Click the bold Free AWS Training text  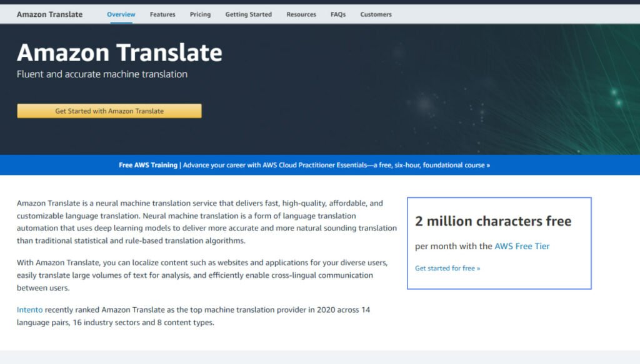pos(148,165)
